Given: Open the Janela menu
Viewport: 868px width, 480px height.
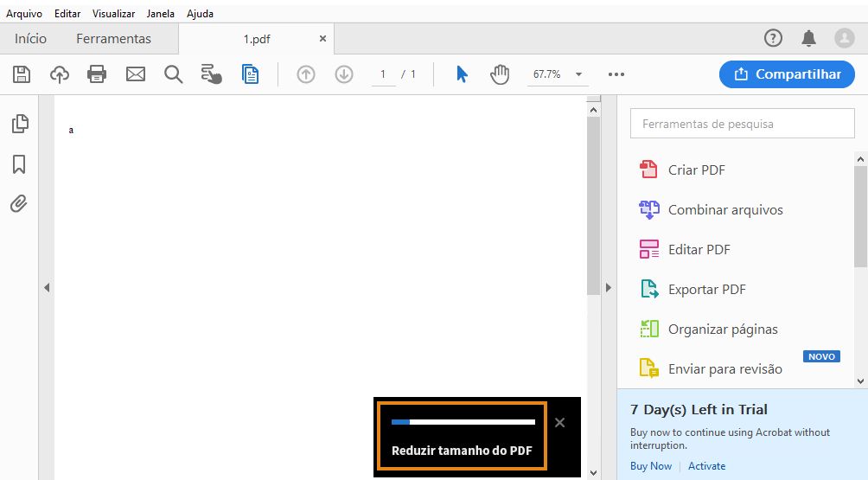Looking at the screenshot, I should [x=161, y=14].
